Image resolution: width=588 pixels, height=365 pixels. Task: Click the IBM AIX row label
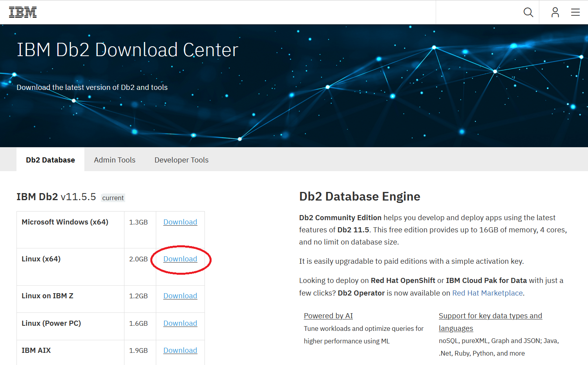point(36,350)
